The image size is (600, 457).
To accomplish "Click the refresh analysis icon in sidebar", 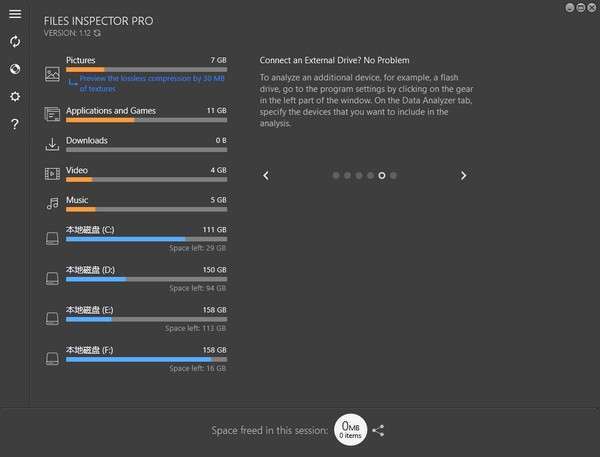I will [x=15, y=41].
